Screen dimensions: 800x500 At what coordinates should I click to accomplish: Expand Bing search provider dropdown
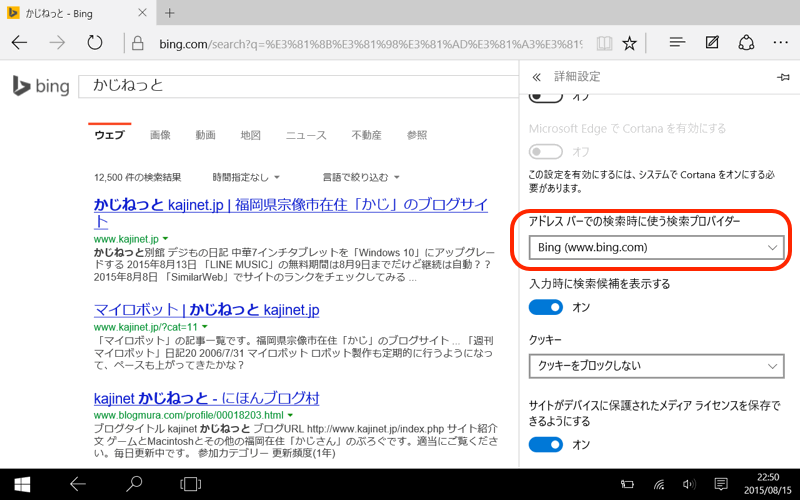[x=655, y=247]
